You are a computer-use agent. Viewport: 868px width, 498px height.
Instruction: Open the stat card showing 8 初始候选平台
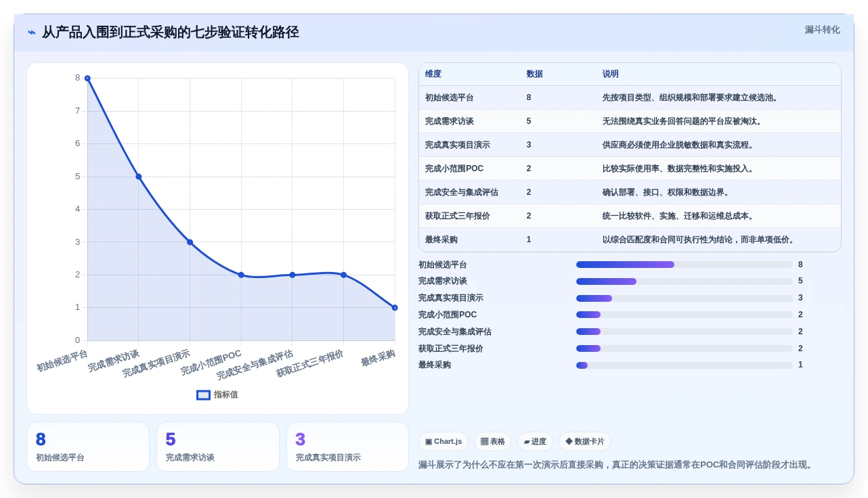point(88,447)
